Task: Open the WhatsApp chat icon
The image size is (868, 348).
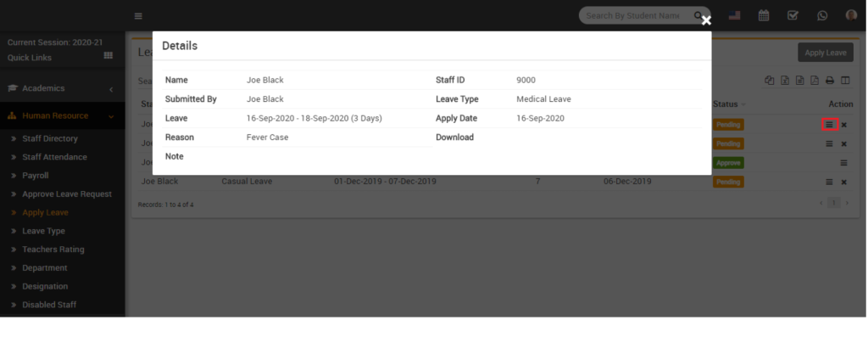Action: pyautogui.click(x=822, y=15)
